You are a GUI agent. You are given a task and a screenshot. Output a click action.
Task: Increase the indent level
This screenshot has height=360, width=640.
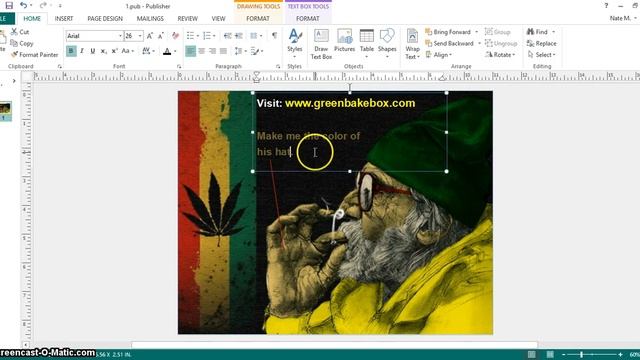coord(239,36)
